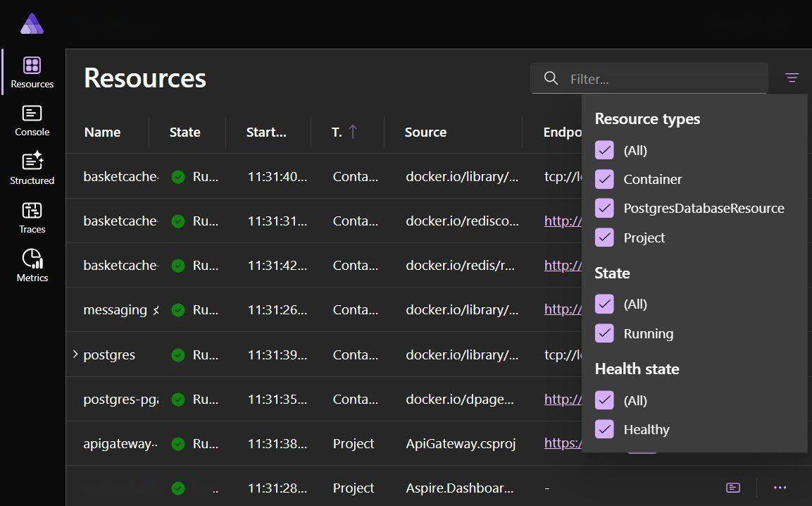Click the State column header
Screen dimensions: 812x506
185,132
